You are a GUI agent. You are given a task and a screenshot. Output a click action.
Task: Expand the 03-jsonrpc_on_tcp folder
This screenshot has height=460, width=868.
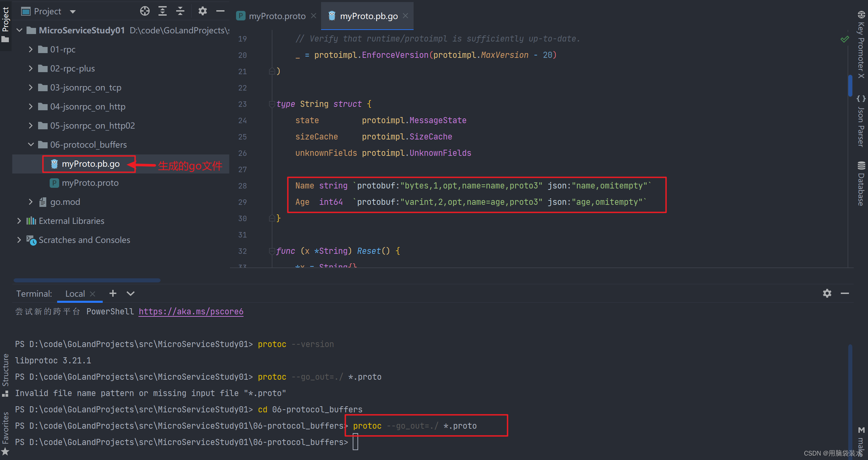[x=31, y=87]
